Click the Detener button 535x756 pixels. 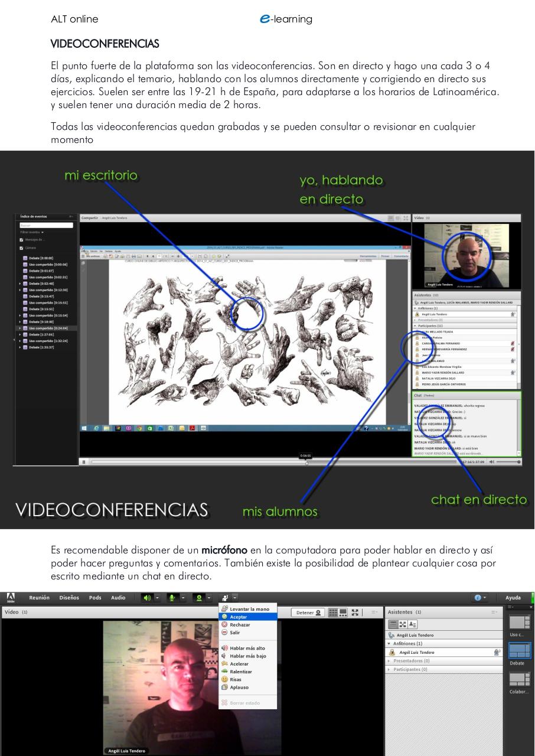coord(309,612)
